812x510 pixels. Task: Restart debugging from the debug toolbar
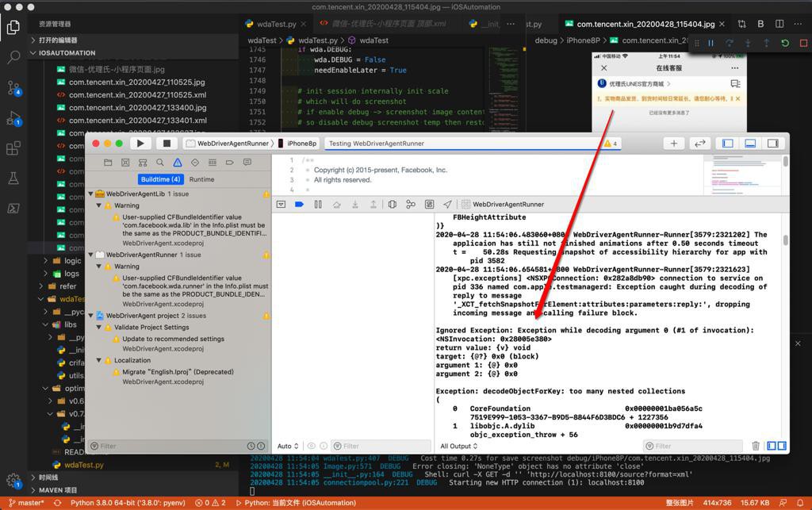[x=784, y=44]
